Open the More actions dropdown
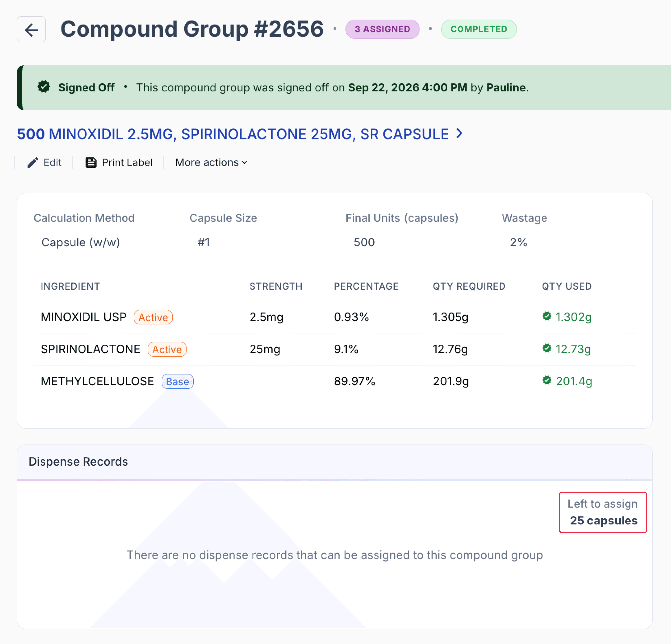Viewport: 671px width, 644px height. (x=211, y=162)
